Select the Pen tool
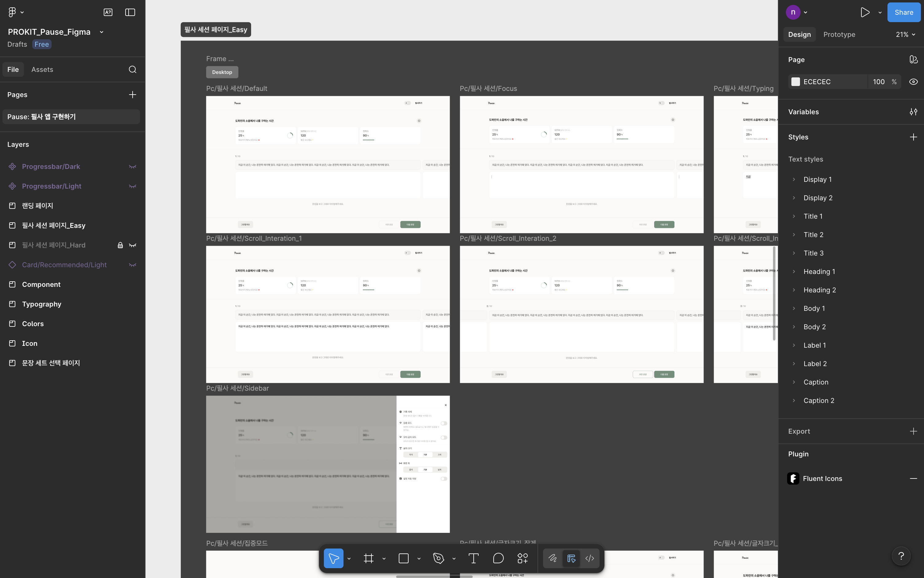 pyautogui.click(x=438, y=559)
